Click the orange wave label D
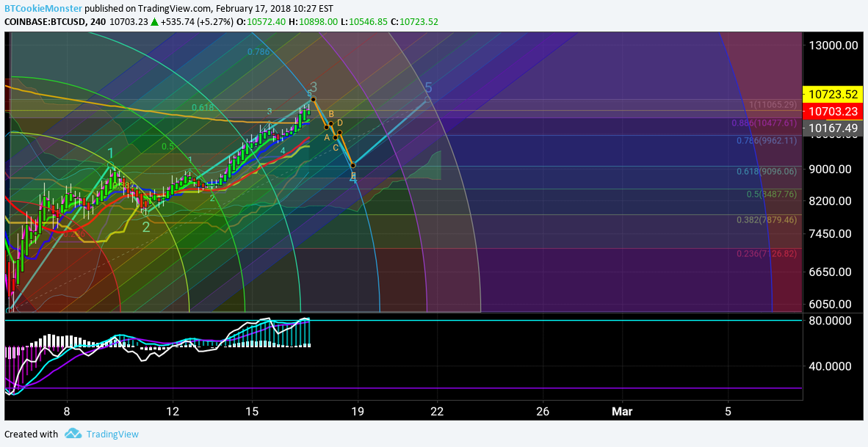 [340, 123]
